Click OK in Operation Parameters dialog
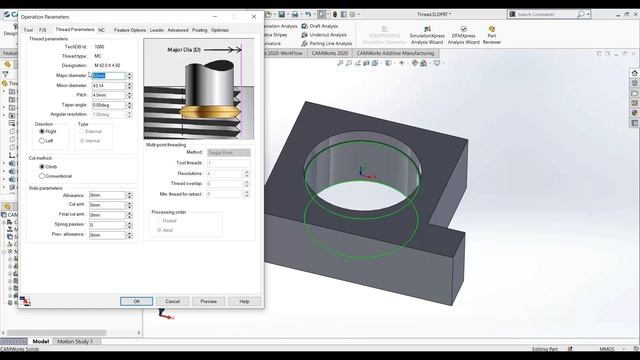640x360 pixels. (x=137, y=301)
